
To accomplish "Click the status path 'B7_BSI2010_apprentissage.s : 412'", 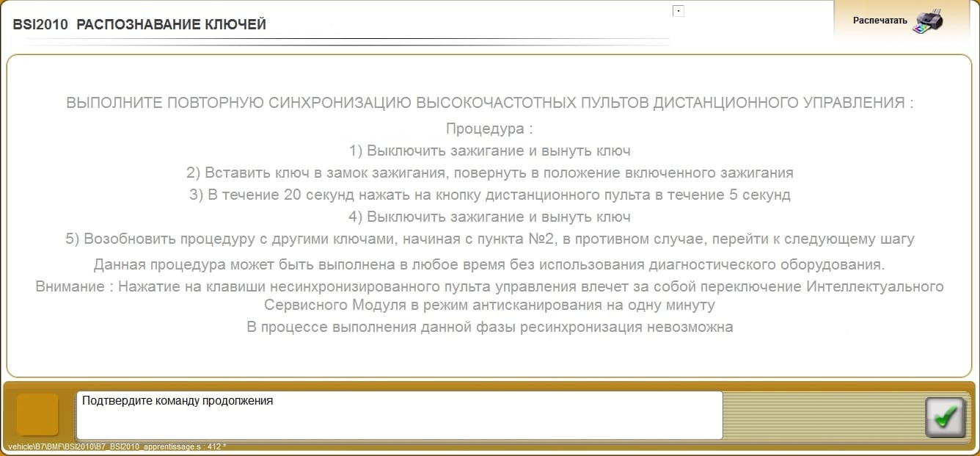I will pos(116,446).
